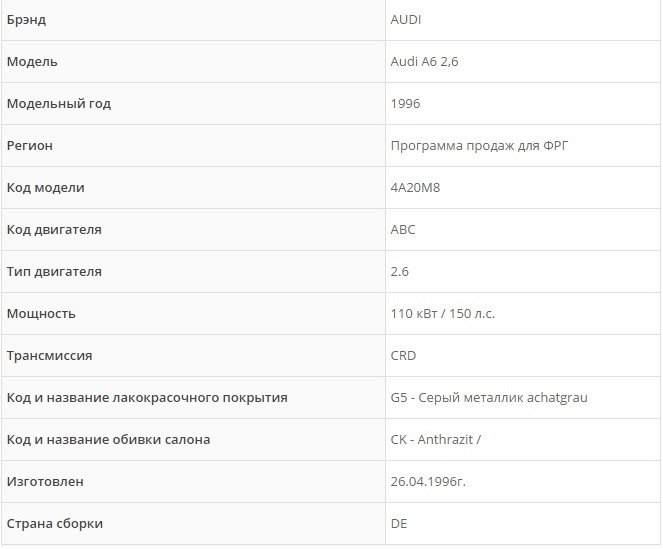663x549 pixels.
Task: Click the Программа продаж для ФРГ value
Action: [479, 145]
